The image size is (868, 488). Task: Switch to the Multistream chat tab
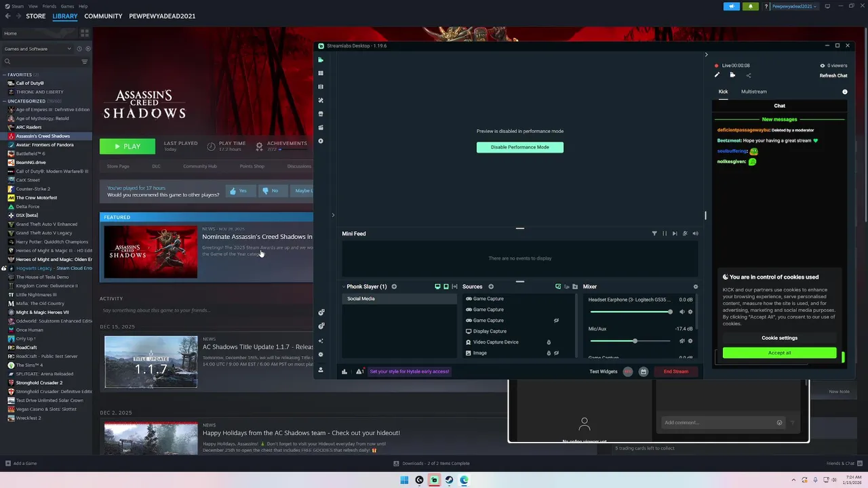(754, 91)
